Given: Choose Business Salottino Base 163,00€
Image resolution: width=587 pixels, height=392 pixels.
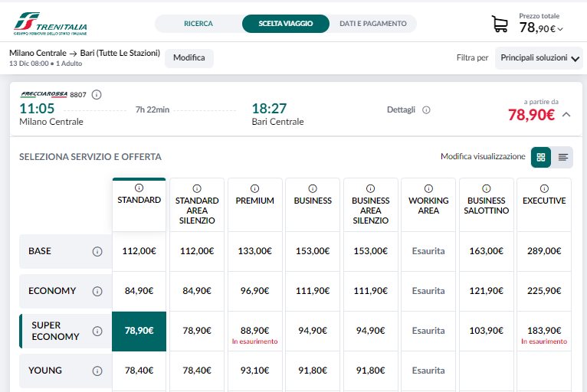Looking at the screenshot, I should tap(487, 251).
